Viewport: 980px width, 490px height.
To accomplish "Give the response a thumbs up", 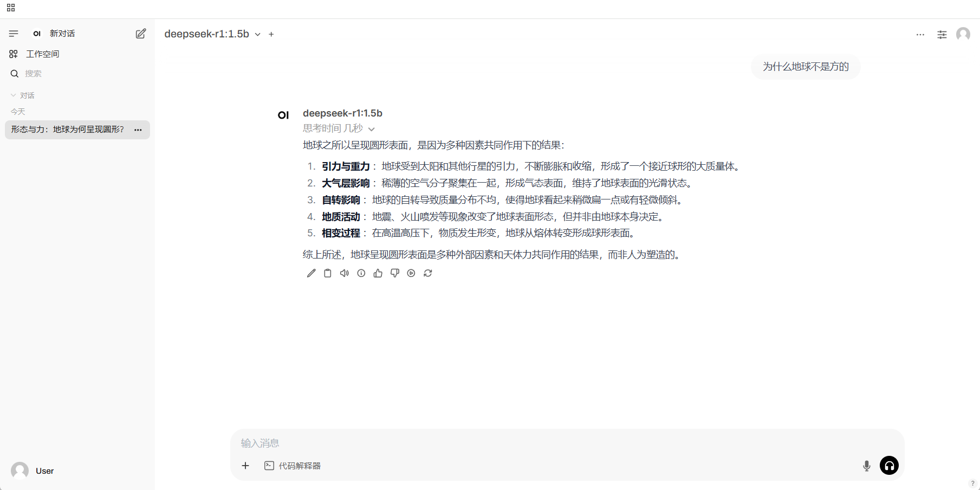I will click(x=378, y=273).
